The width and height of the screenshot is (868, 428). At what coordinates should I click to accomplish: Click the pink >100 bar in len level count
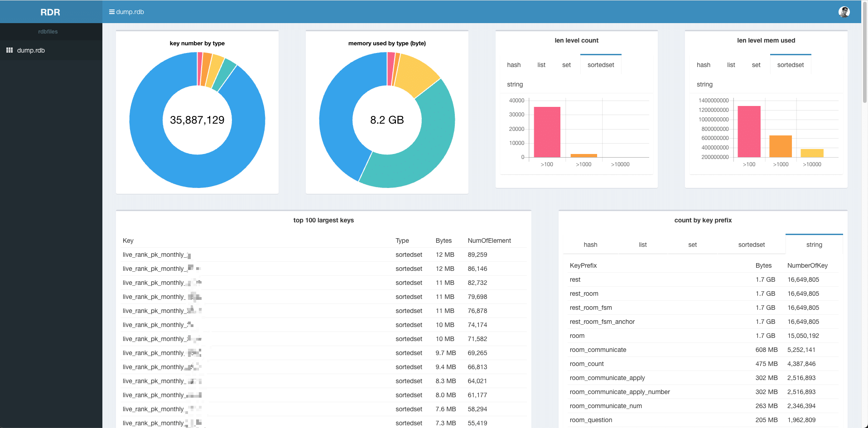tap(547, 132)
